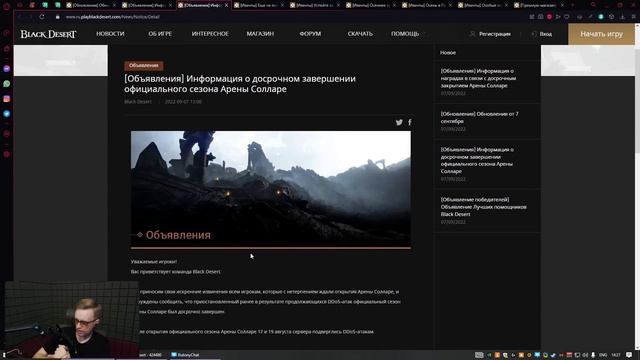Open the НОВОСТИ menu
Viewport: 640px width, 360px height.
(x=110, y=34)
